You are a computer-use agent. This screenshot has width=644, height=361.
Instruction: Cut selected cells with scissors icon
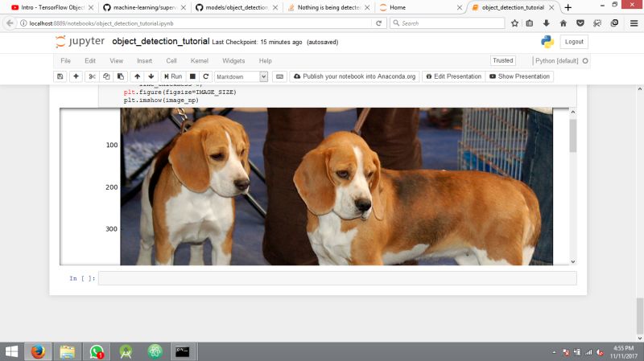[92, 76]
